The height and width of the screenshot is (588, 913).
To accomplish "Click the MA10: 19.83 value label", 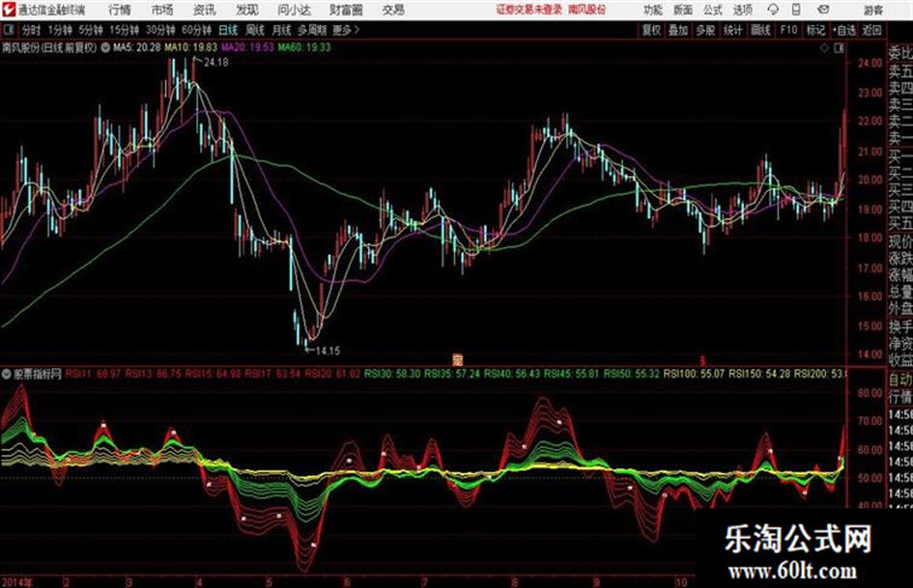I will click(190, 47).
